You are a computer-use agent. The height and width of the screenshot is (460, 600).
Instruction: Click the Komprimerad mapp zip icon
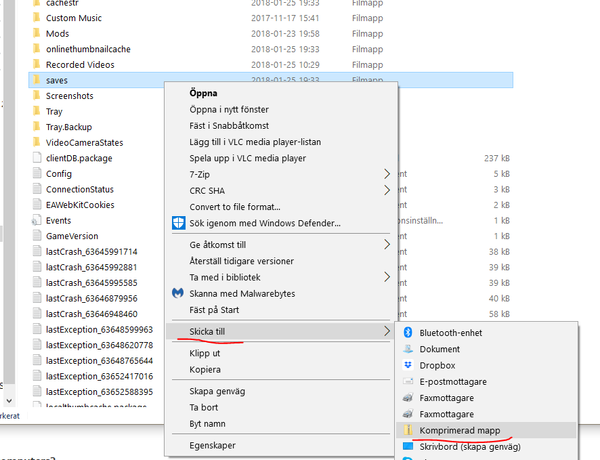[408, 430]
